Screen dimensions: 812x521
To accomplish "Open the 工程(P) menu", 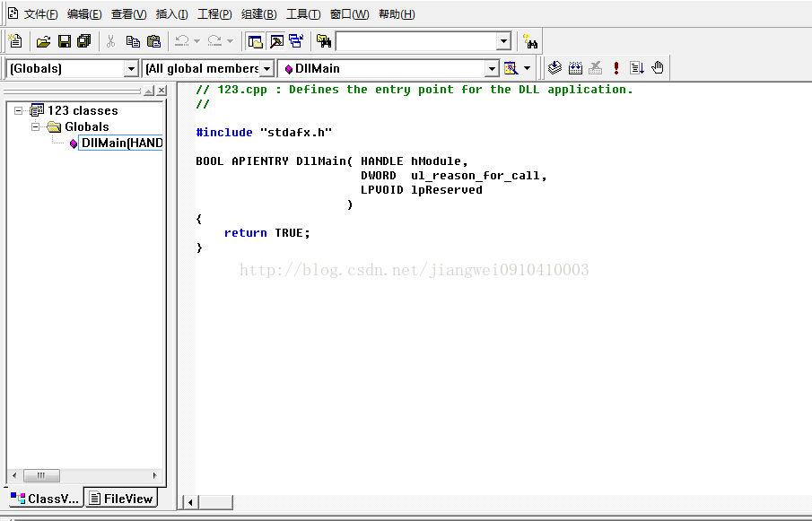I will tap(214, 14).
